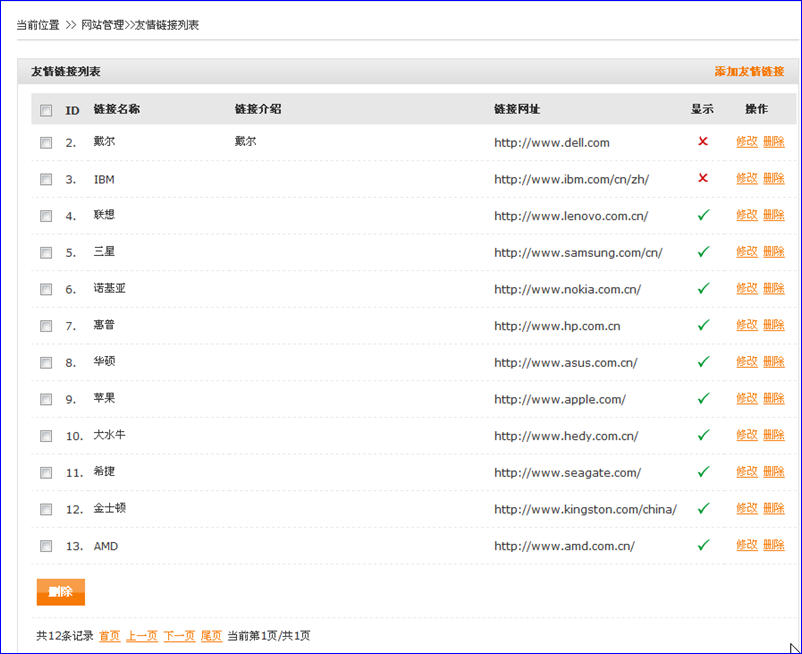Edit the 三星 entry via 修改
This screenshot has height=654, width=802.
(747, 252)
